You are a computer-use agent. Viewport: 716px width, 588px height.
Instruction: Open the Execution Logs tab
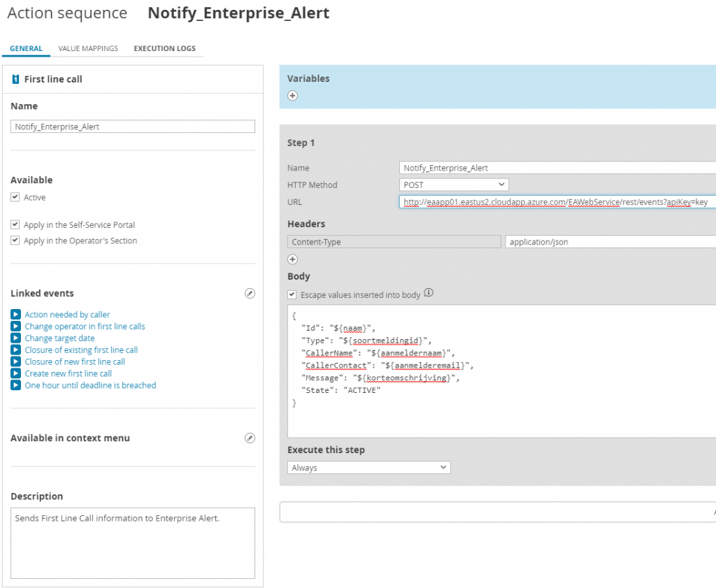(x=164, y=48)
